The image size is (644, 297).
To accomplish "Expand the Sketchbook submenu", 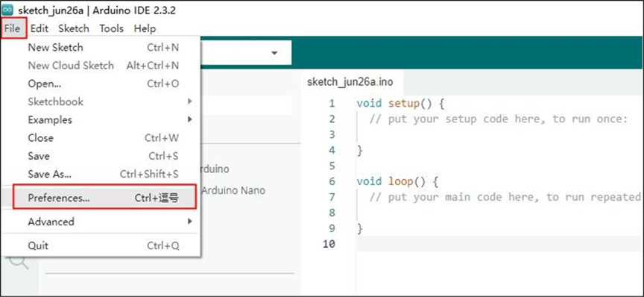I will point(101,101).
